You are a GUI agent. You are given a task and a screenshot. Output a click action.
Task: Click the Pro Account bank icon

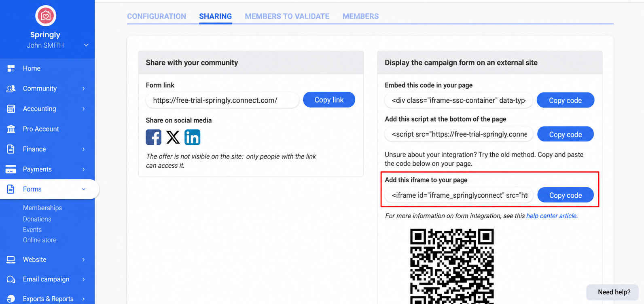click(11, 129)
